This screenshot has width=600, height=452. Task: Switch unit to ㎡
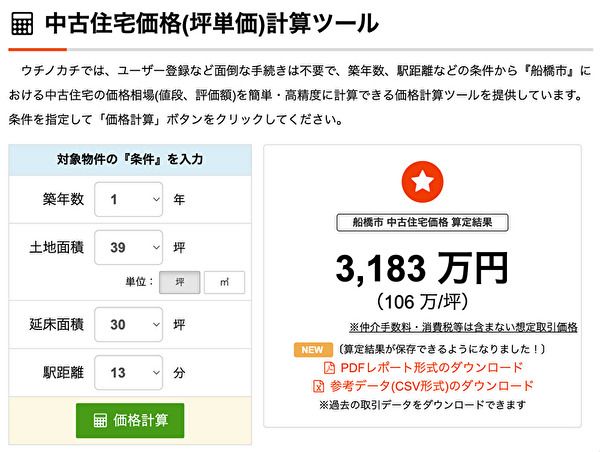(x=224, y=282)
